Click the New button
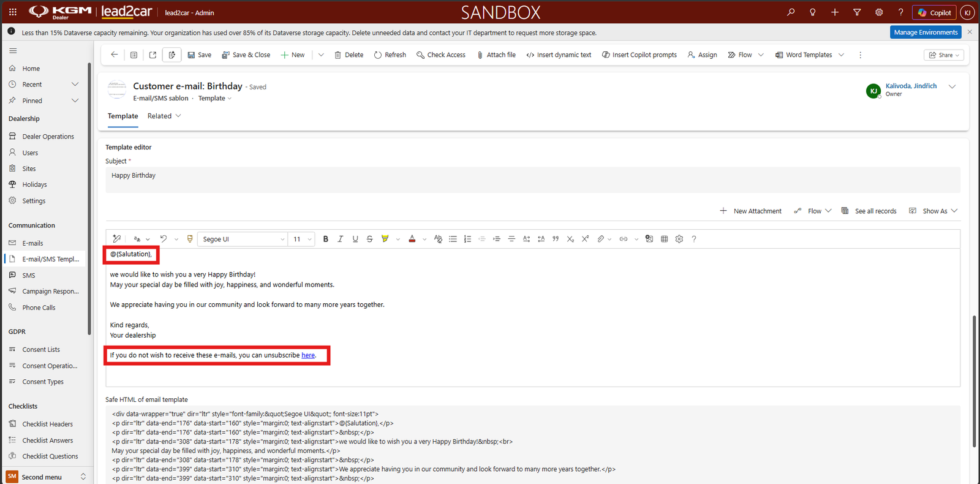Image resolution: width=980 pixels, height=484 pixels. point(292,55)
